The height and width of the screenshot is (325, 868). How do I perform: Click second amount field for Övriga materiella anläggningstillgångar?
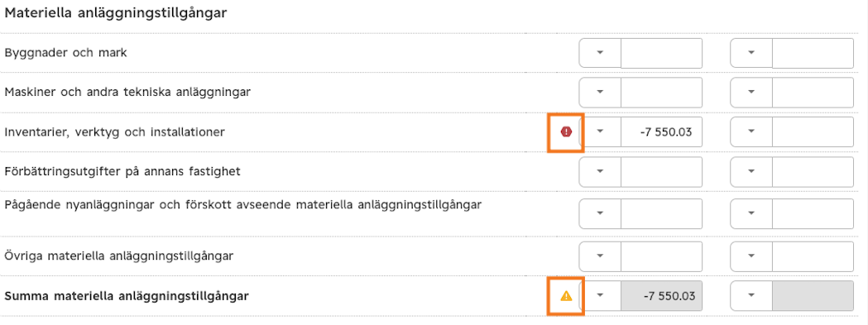pyautogui.click(x=813, y=256)
